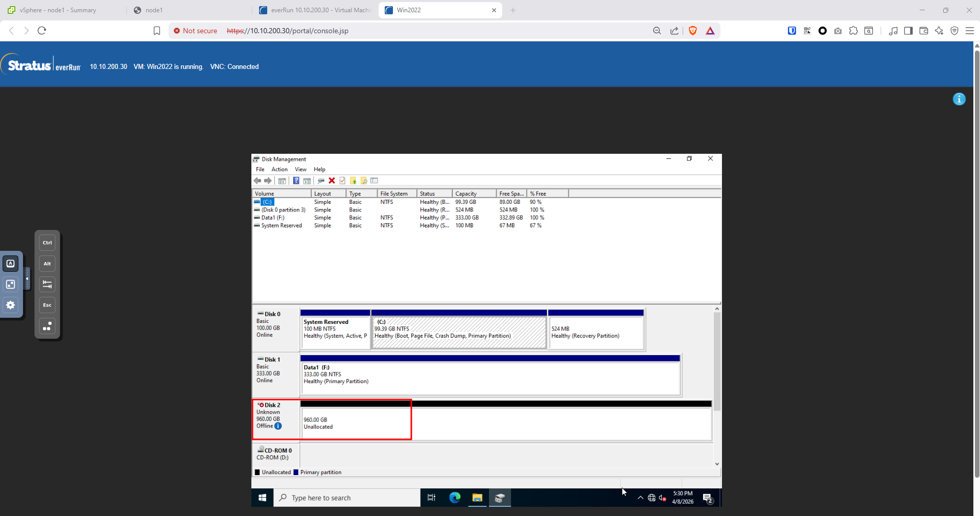Open File Explorer in the VM taskbar
980x516 pixels.
tap(477, 498)
